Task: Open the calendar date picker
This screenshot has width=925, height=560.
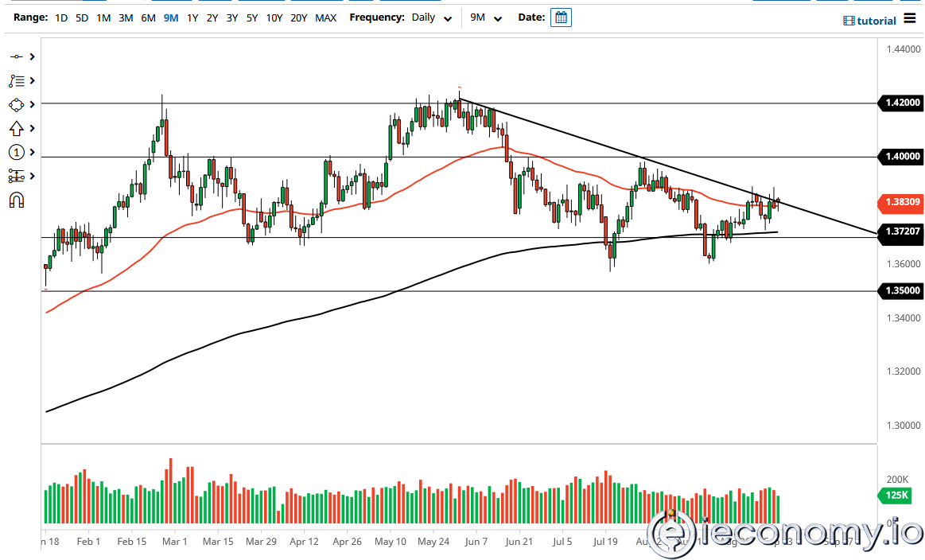Action: point(562,17)
